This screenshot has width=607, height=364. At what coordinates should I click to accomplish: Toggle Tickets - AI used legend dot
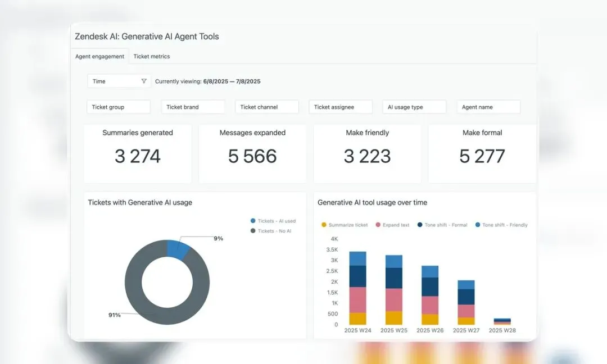(253, 221)
